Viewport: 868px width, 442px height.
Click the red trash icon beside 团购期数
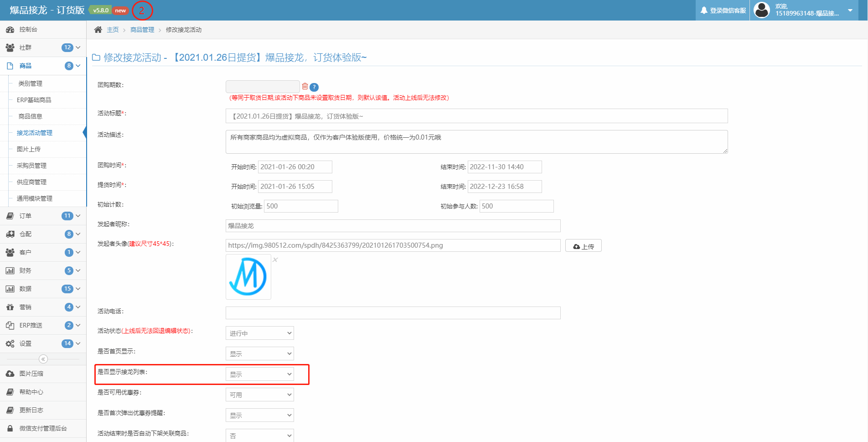click(305, 86)
